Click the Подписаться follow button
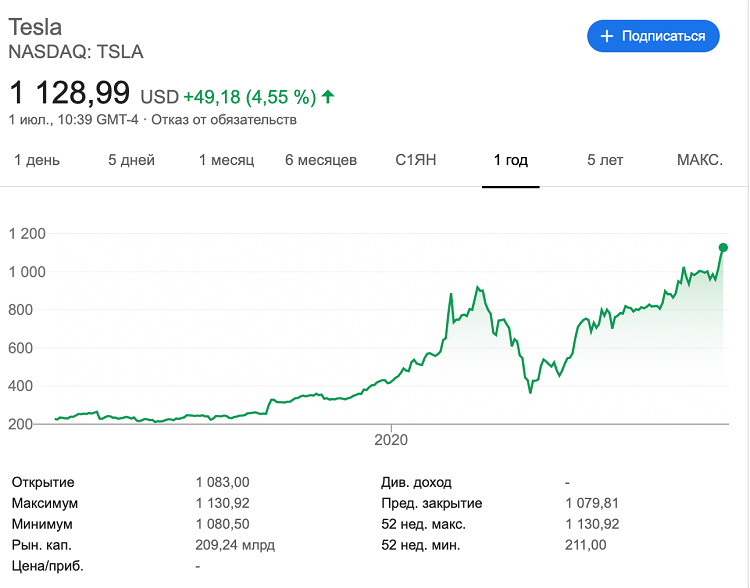This screenshot has height=588, width=750. point(653,36)
